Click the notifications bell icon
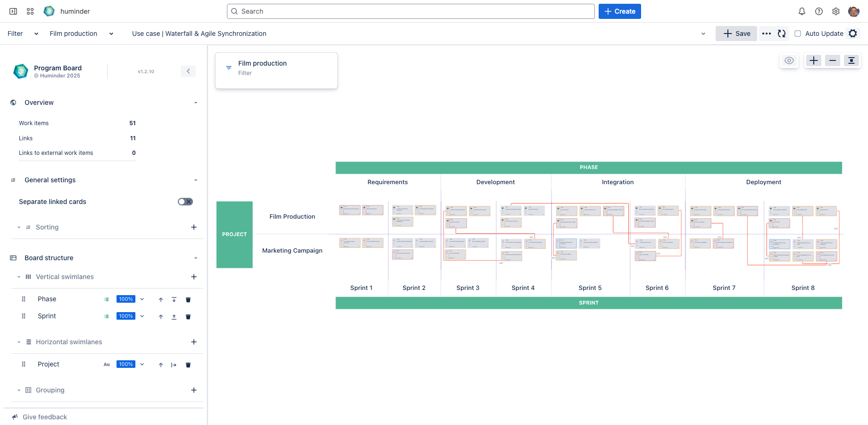 coord(802,11)
